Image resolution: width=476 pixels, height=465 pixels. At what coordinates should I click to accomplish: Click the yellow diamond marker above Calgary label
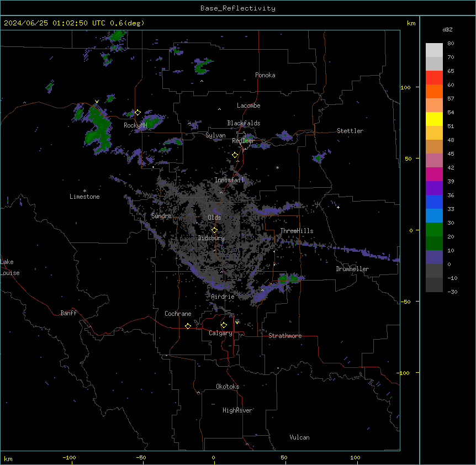click(x=224, y=325)
